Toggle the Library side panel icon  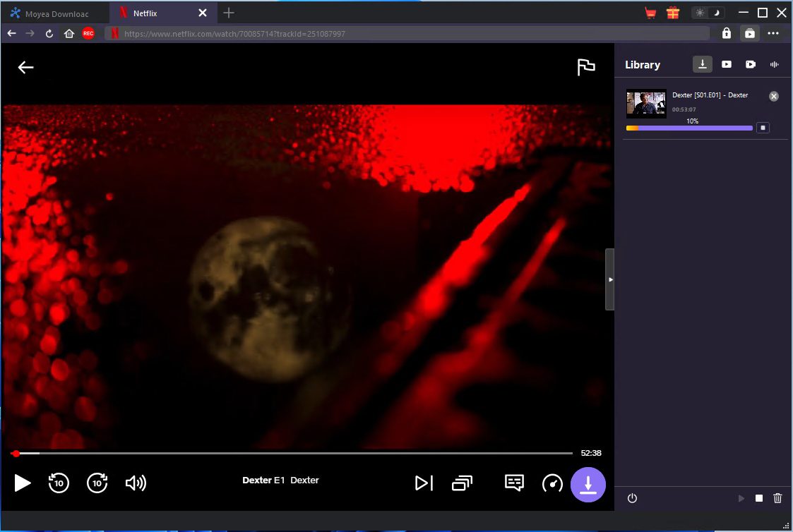click(x=749, y=33)
